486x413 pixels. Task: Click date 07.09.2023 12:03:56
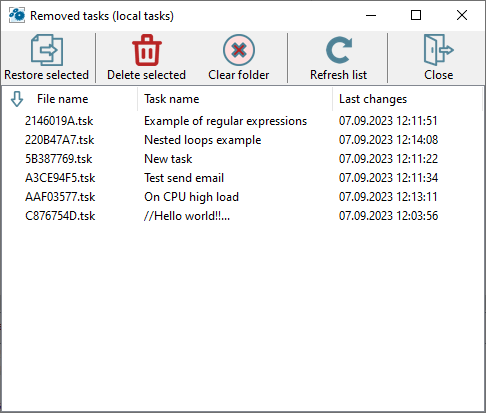(388, 216)
